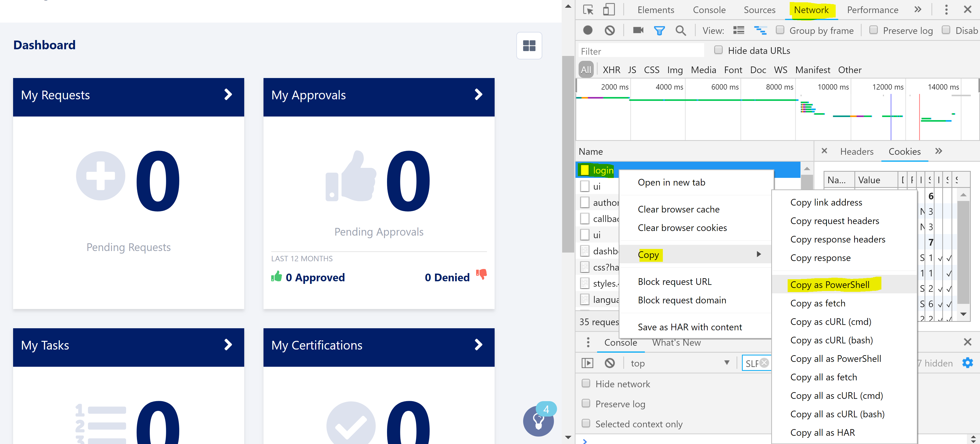Toggle the network filter funnel icon

pos(659,30)
